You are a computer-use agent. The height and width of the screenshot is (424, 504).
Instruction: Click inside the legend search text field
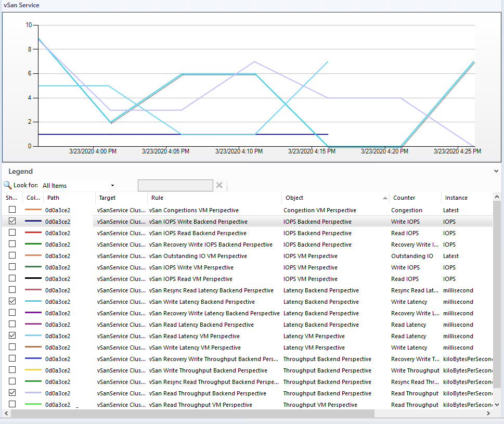tap(175, 185)
